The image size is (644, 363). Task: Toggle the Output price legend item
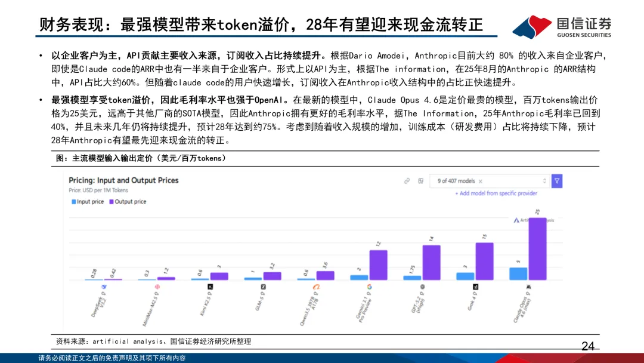(128, 201)
